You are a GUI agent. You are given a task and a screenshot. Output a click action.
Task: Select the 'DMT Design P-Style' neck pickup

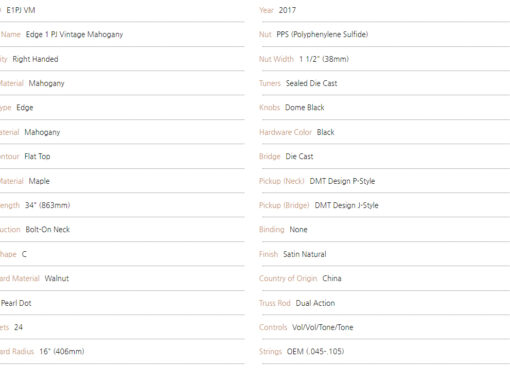click(342, 181)
